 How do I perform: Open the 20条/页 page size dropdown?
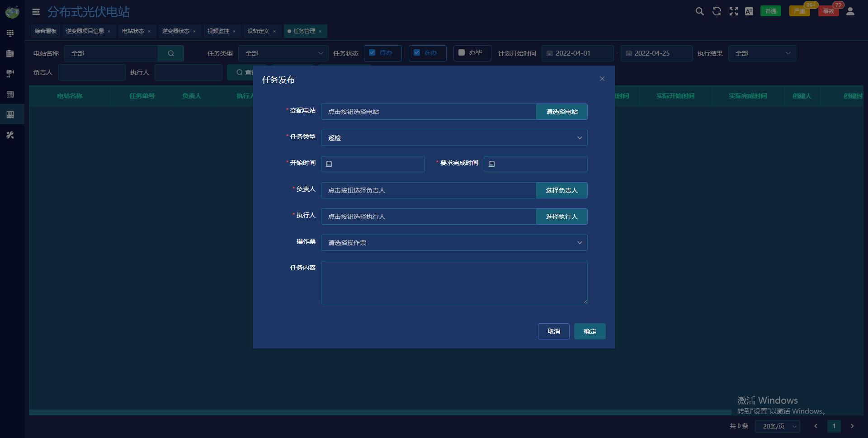(778, 426)
